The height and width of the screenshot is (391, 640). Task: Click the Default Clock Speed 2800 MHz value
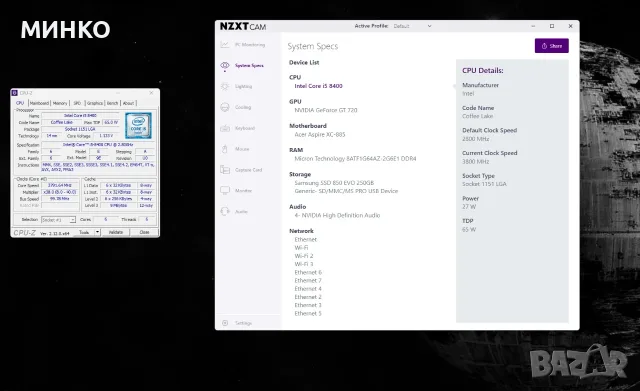476,139
